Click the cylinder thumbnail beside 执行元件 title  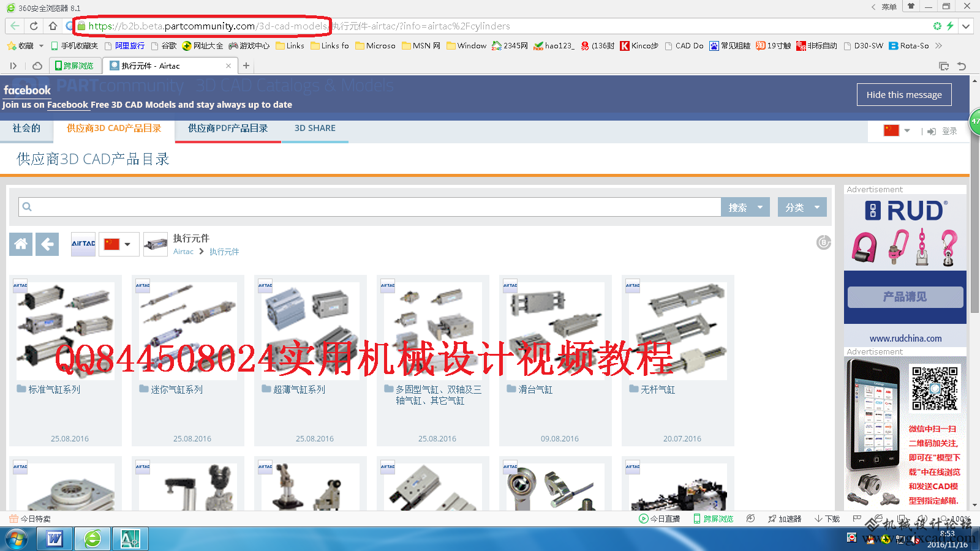pos(156,244)
